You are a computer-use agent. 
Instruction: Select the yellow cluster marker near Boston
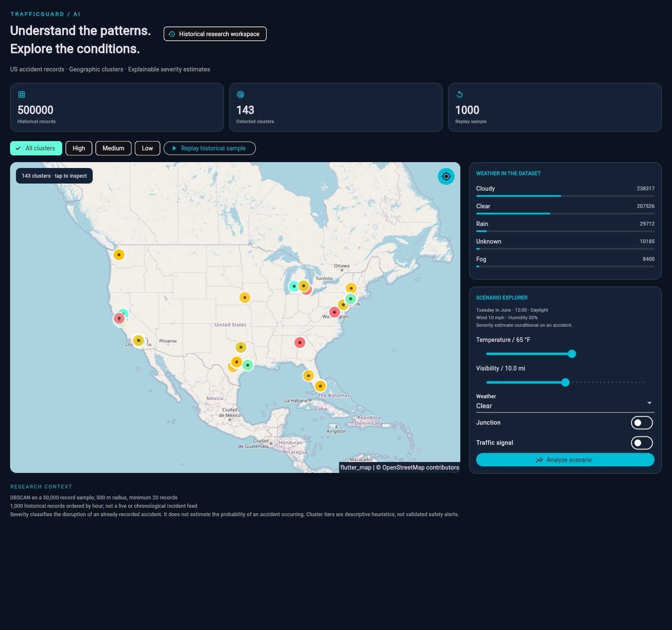point(351,288)
